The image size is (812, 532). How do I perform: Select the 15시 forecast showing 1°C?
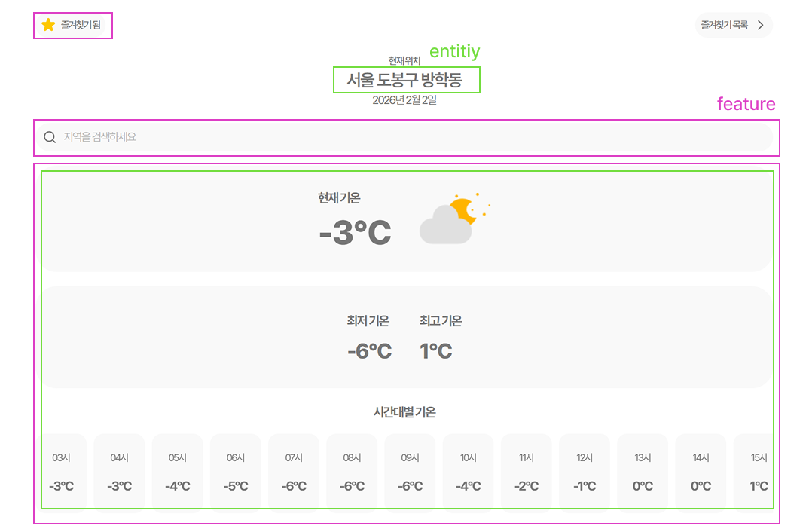coord(759,469)
